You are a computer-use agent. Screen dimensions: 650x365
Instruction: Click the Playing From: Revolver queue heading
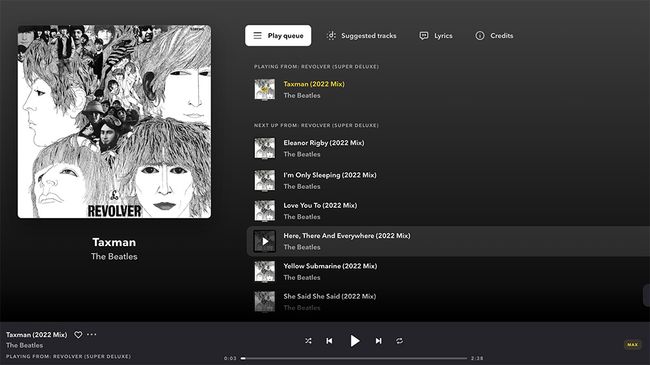(316, 66)
